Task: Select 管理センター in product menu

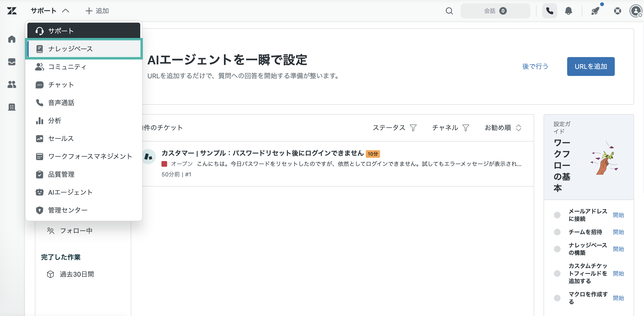Action: coord(84,210)
